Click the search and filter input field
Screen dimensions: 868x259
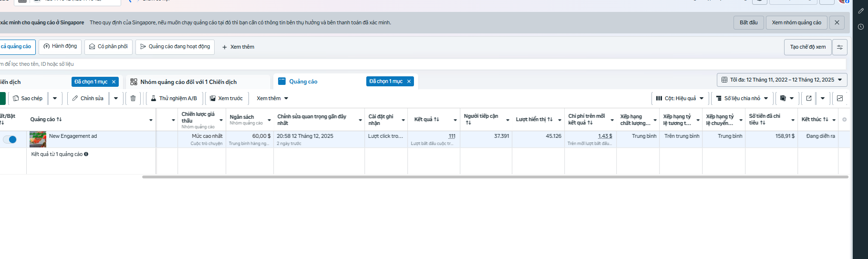point(423,64)
